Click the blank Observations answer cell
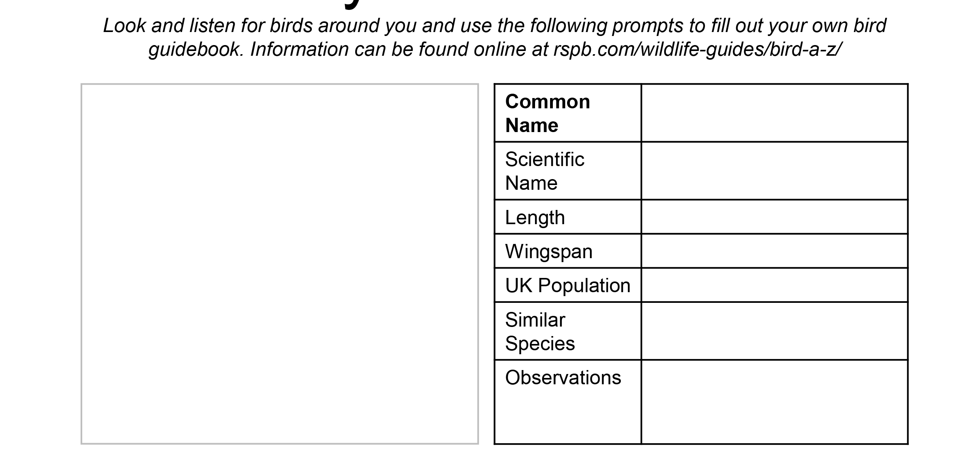Image resolution: width=980 pixels, height=459 pixels. pyautogui.click(x=775, y=402)
